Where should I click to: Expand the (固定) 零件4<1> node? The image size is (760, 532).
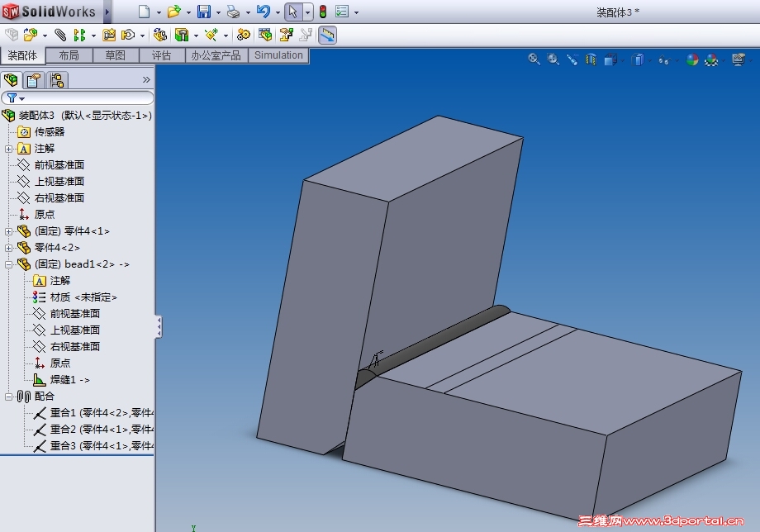8,231
